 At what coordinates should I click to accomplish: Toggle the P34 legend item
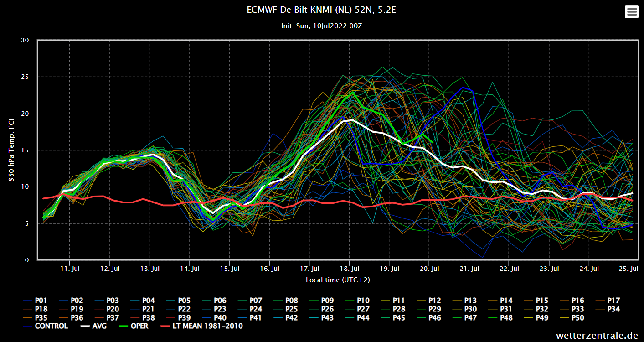(607, 309)
